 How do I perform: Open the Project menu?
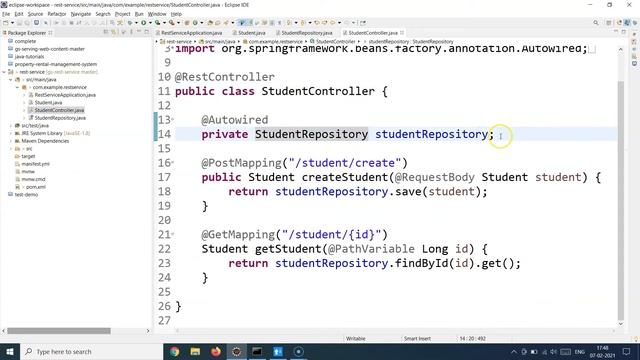pos(122,14)
